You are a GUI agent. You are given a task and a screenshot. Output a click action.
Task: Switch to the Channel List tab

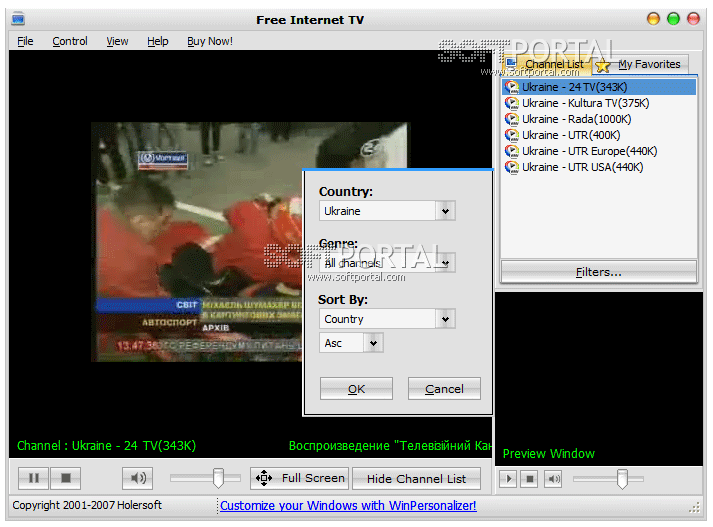click(x=547, y=65)
